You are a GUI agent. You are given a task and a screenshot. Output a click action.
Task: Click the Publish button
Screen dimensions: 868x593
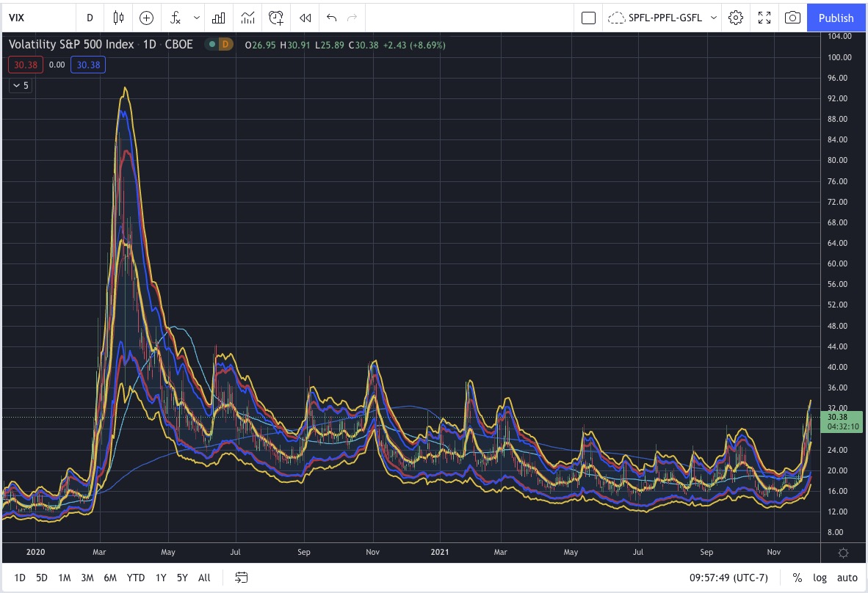836,18
